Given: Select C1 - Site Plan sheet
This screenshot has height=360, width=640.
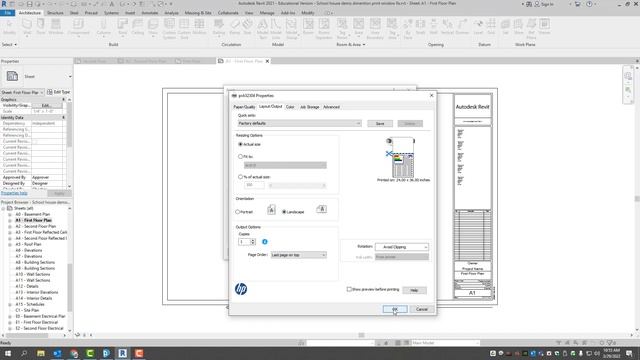Looking at the screenshot, I should pyautogui.click(x=27, y=310).
